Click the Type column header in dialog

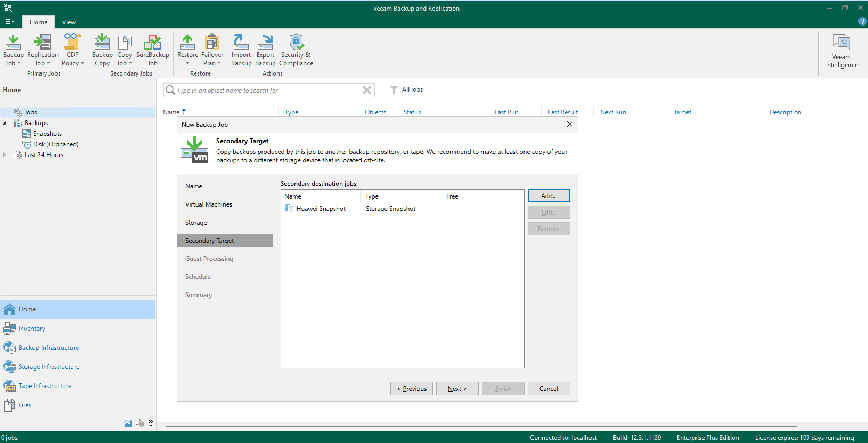372,196
